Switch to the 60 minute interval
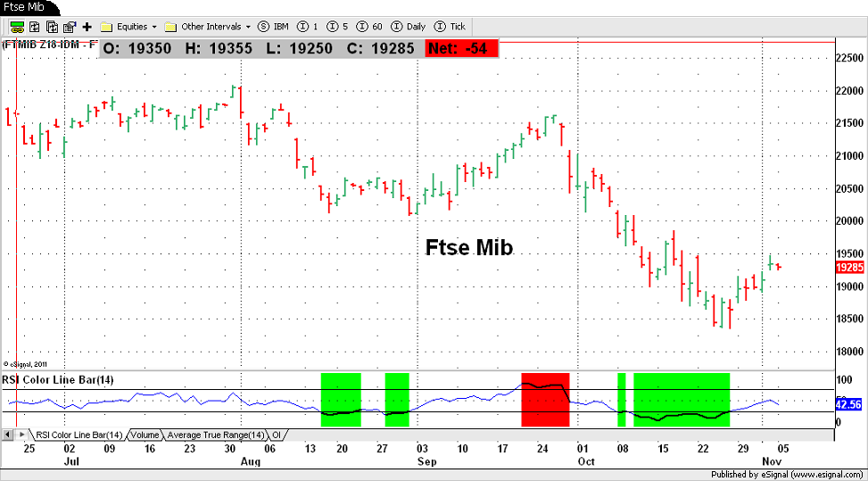 point(369,27)
